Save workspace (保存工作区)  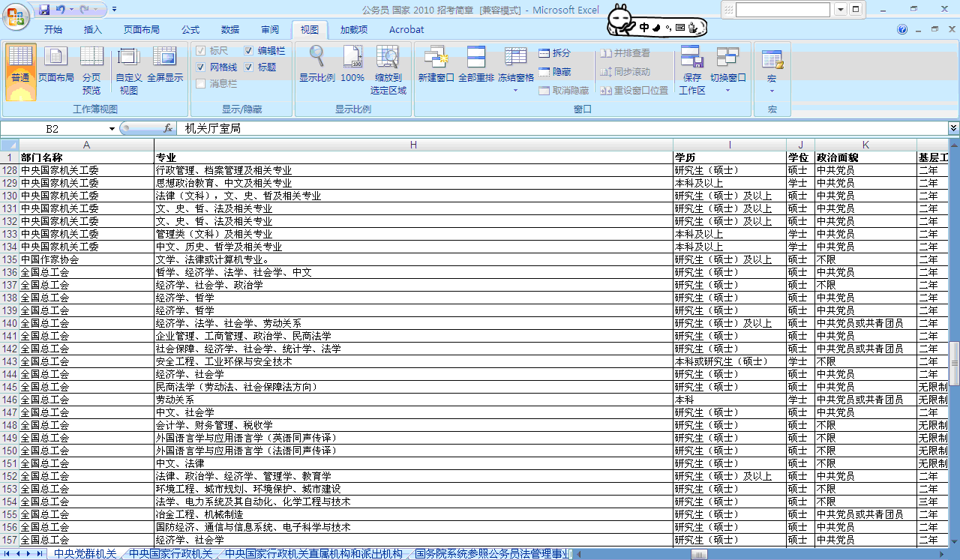tap(691, 69)
